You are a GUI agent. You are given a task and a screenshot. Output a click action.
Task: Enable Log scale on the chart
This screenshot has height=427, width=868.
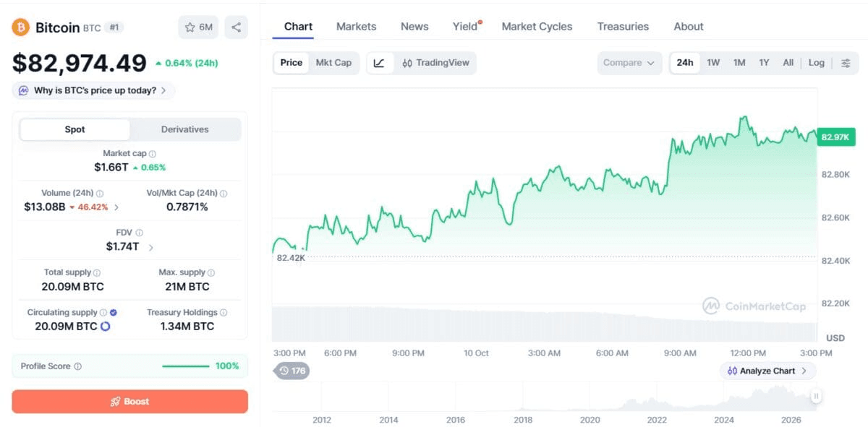point(817,63)
